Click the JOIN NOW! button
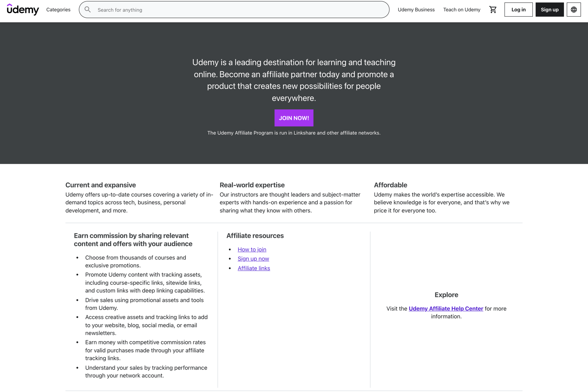 [294, 118]
